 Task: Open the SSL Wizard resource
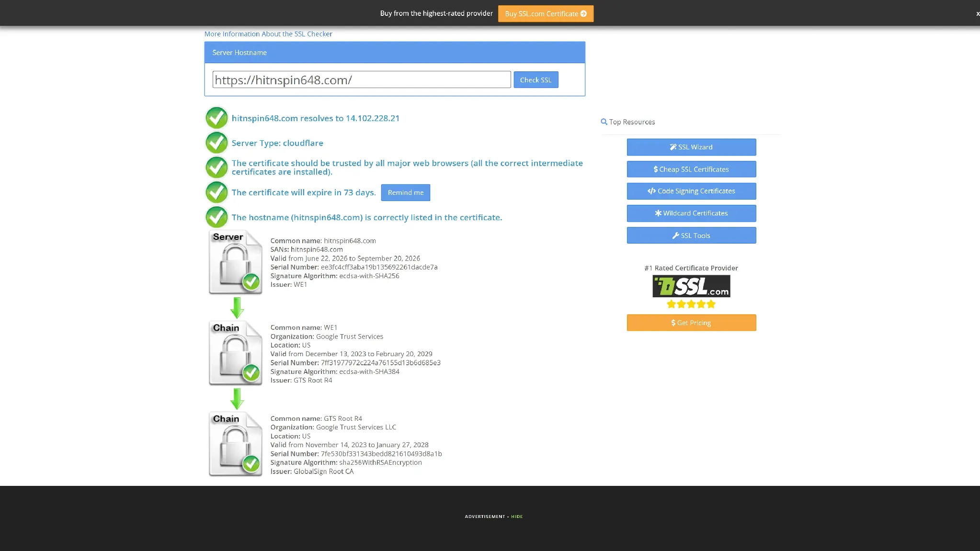pyautogui.click(x=691, y=147)
